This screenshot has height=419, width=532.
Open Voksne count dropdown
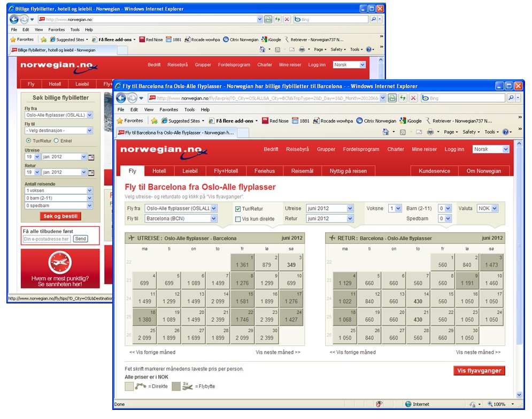point(395,208)
